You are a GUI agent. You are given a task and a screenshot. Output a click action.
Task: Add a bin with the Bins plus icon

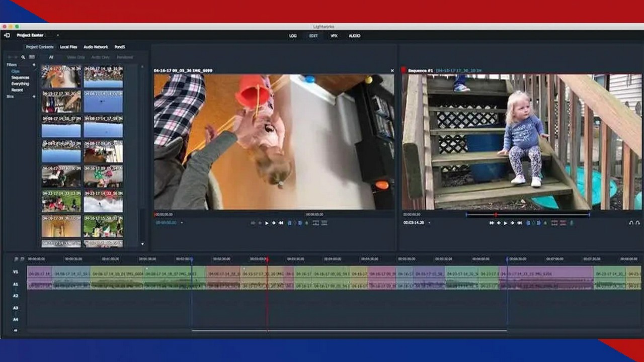click(34, 96)
